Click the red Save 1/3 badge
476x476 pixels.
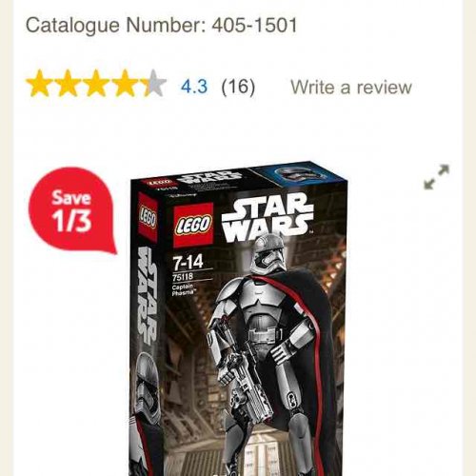pyautogui.click(x=72, y=209)
